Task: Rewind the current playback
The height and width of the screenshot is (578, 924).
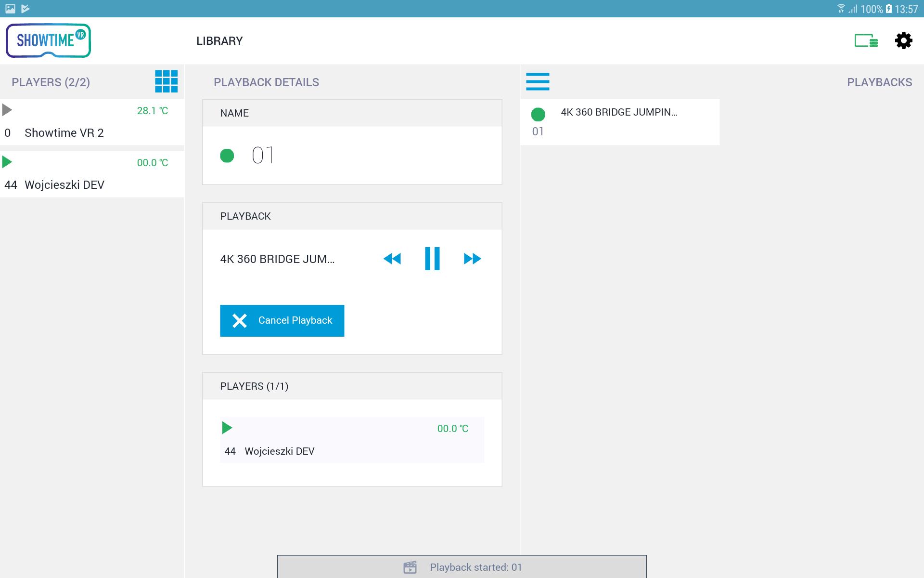Action: click(x=392, y=259)
